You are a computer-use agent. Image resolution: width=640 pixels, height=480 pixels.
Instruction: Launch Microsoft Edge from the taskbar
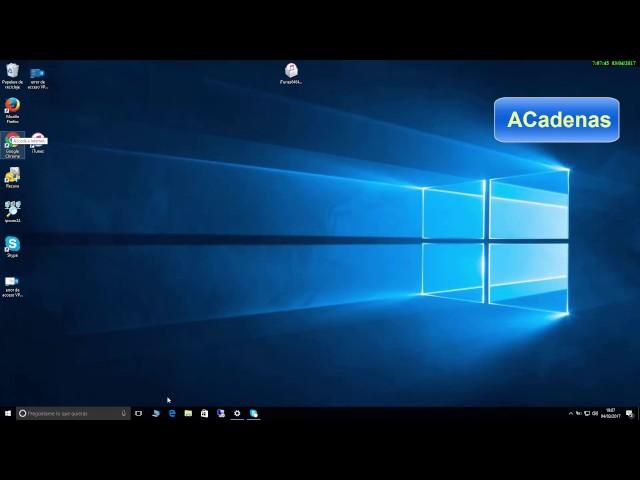tap(172, 413)
